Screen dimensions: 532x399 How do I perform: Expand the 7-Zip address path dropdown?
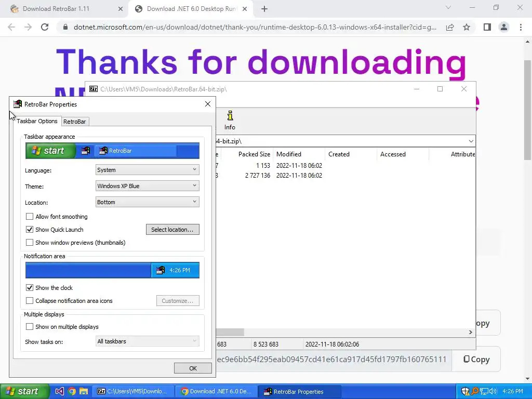(x=471, y=141)
